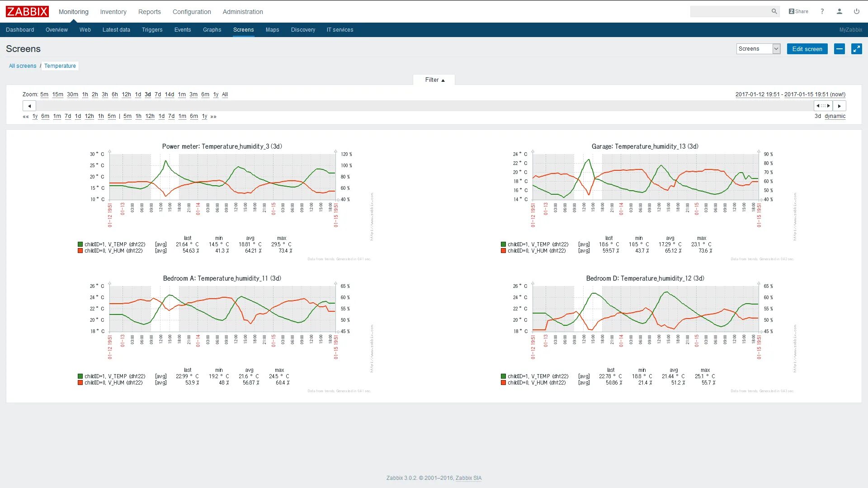
Task: Open the Share icon link
Action: (798, 11)
